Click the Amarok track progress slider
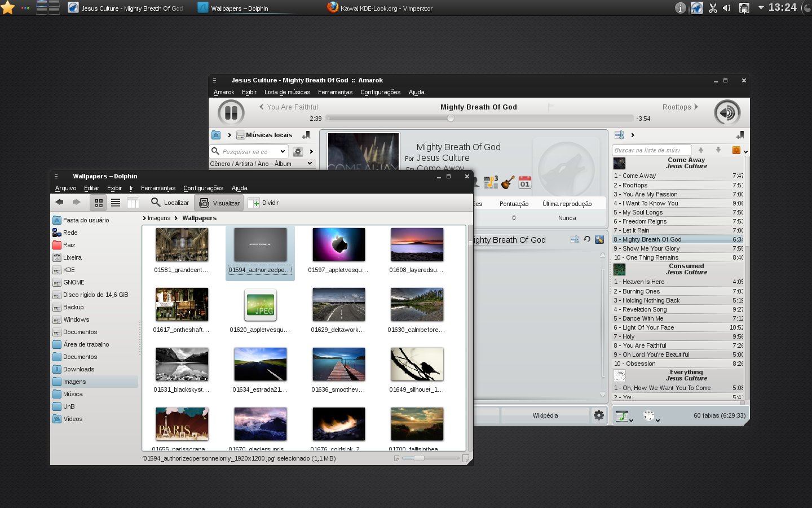 click(479, 119)
